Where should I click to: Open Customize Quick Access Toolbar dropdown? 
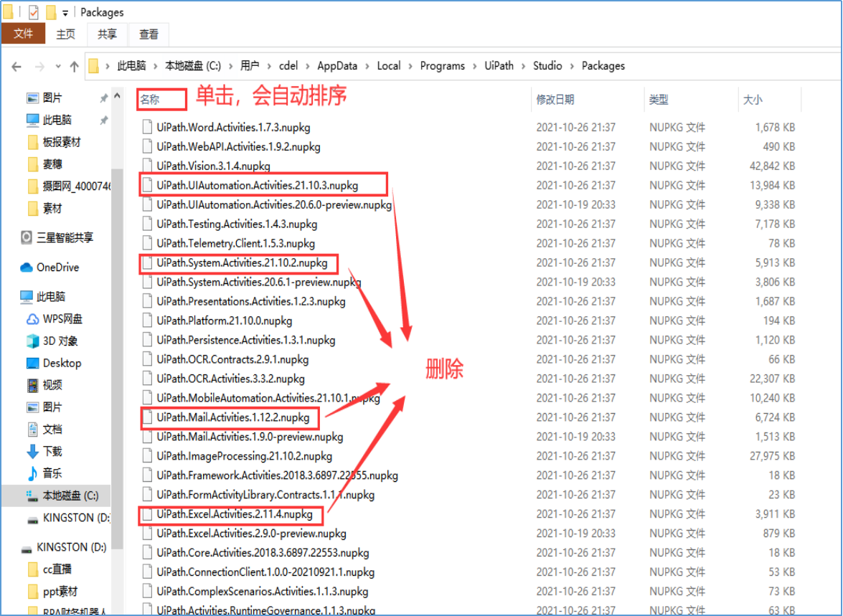[x=65, y=12]
